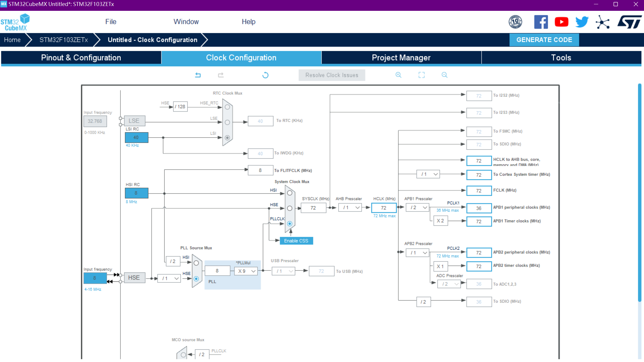Screen dimensions: 644x362
Task: Zoom out of the clock diagram
Action: 445,75
